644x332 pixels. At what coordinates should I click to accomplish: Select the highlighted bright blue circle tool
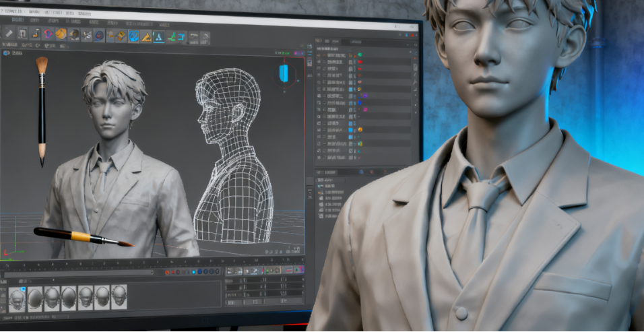click(134, 36)
